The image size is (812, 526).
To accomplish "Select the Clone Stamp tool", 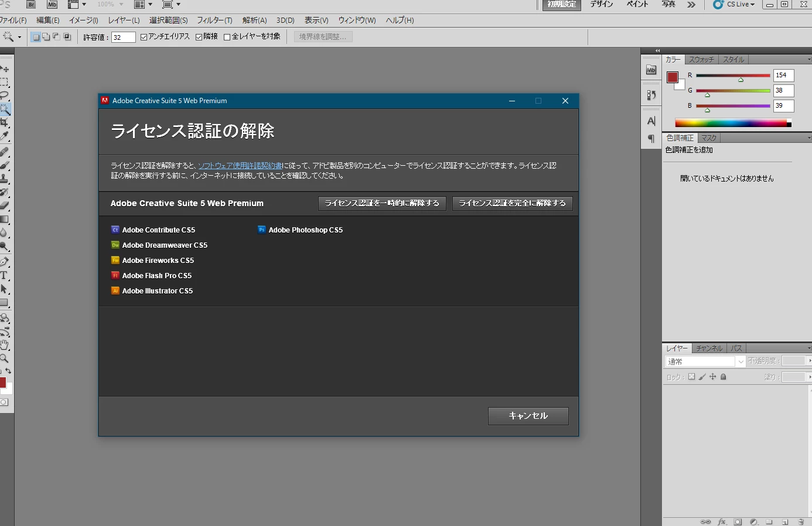I will 5,179.
